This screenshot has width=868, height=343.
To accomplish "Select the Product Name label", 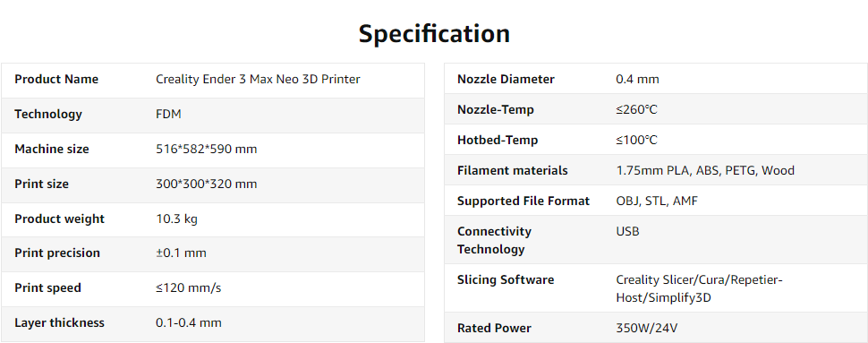I will [56, 79].
